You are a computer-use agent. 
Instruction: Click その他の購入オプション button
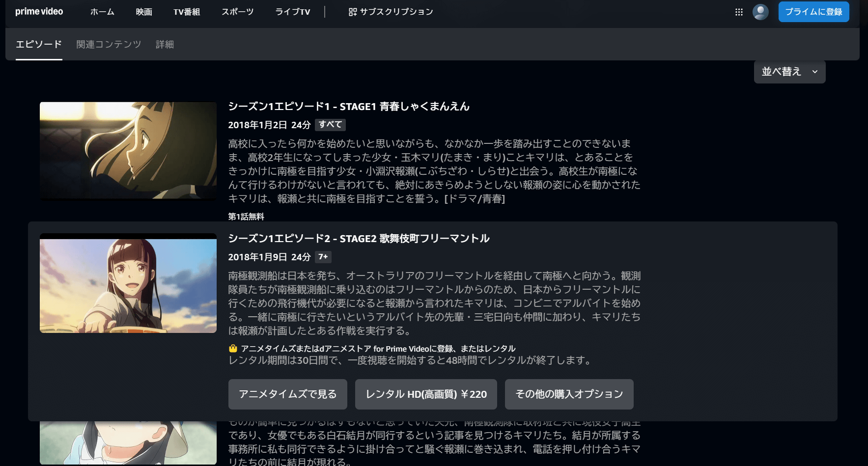click(x=569, y=394)
